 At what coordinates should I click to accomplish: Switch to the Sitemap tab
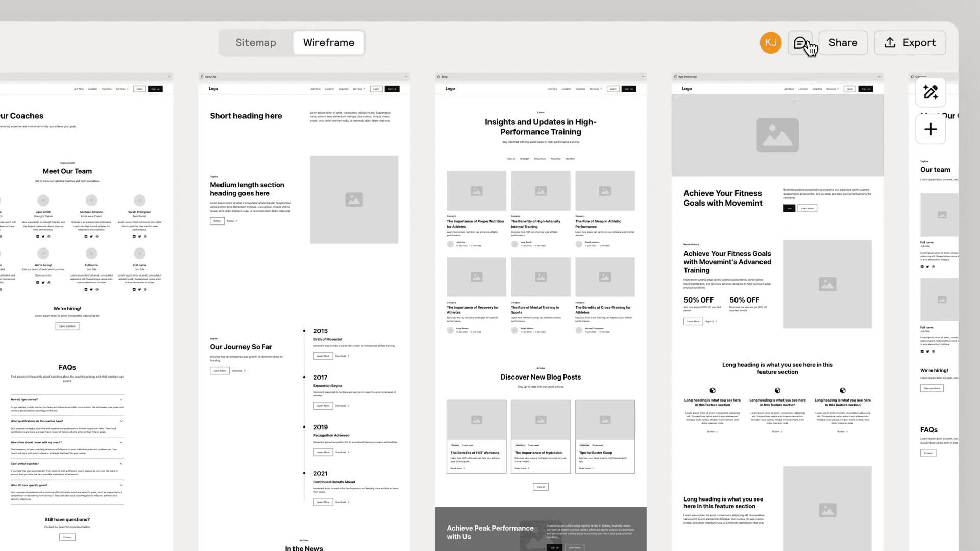click(256, 43)
